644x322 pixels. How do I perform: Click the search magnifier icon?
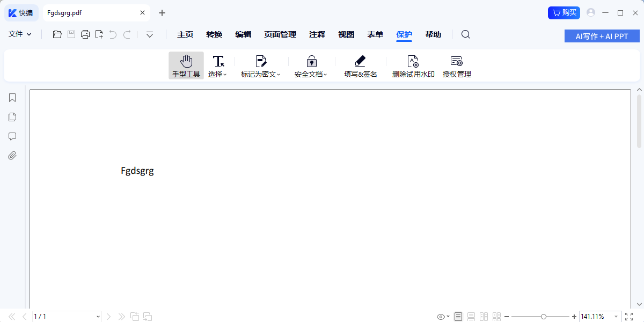(x=466, y=34)
